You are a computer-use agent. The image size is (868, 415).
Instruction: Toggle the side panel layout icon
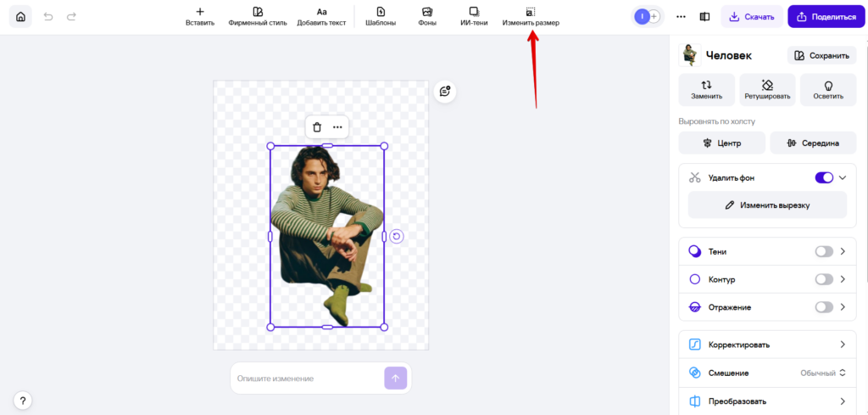coord(704,17)
